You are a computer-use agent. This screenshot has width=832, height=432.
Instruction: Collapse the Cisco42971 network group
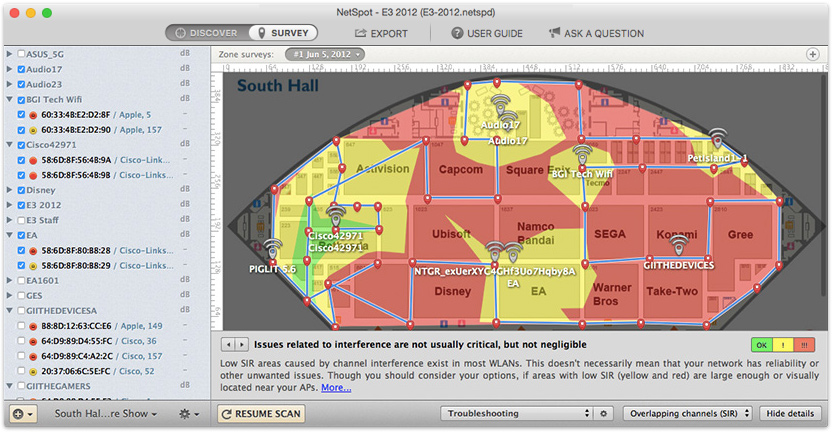click(x=9, y=144)
